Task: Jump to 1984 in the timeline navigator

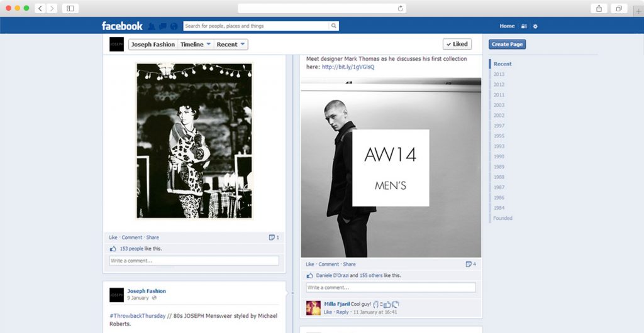Action: pos(499,208)
